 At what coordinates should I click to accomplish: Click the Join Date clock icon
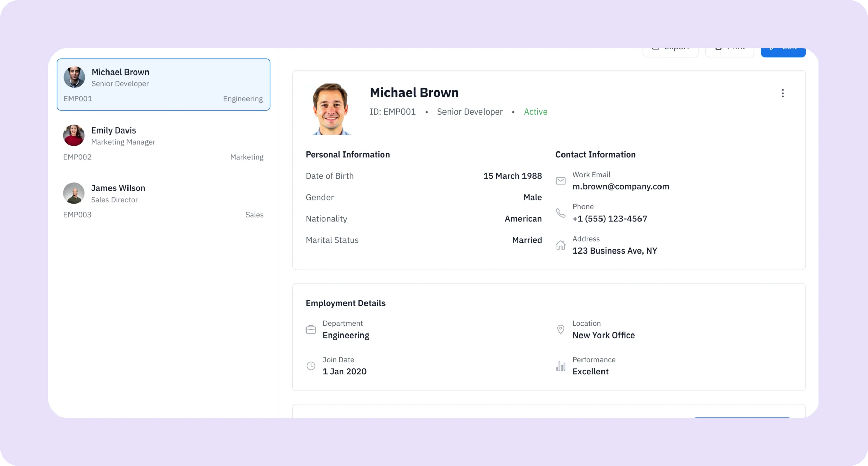[x=311, y=366]
